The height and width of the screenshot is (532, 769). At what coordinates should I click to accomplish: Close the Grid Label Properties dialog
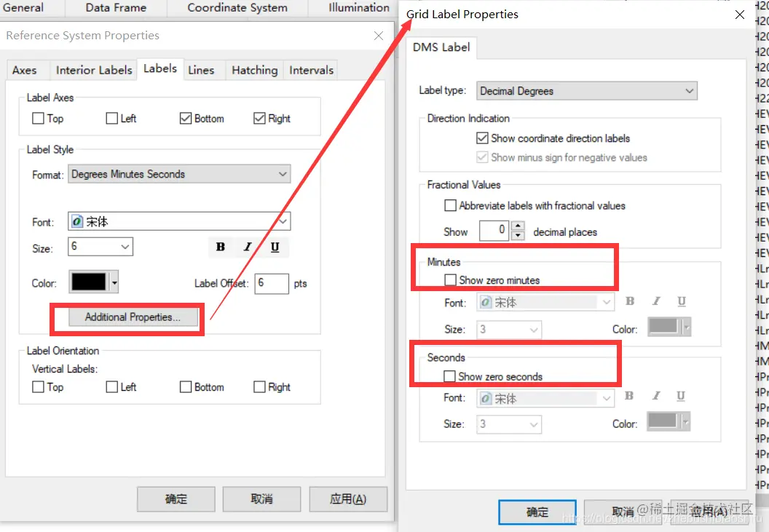[x=740, y=15]
